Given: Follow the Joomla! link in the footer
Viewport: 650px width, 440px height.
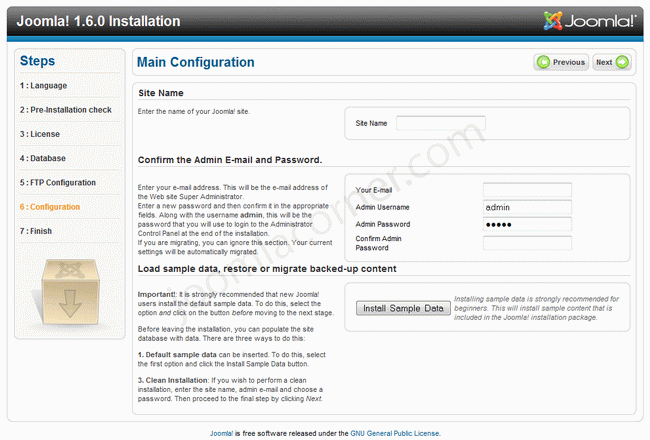Looking at the screenshot, I should pyautogui.click(x=221, y=433).
